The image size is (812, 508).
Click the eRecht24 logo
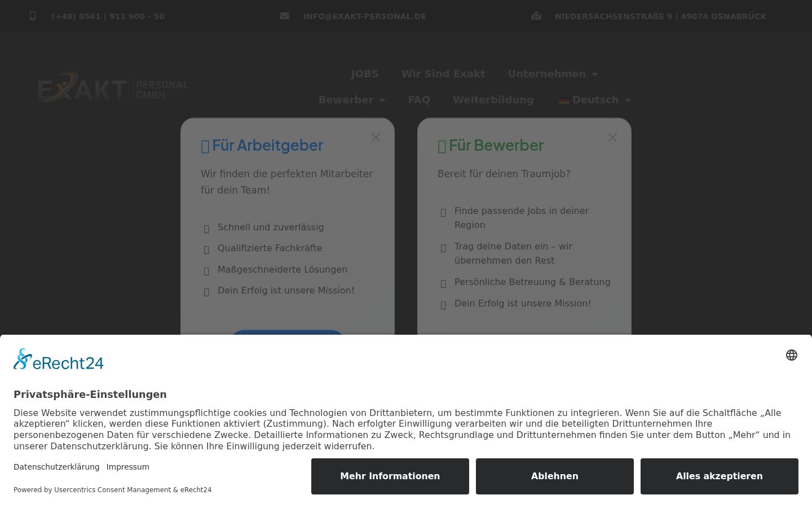(x=59, y=360)
